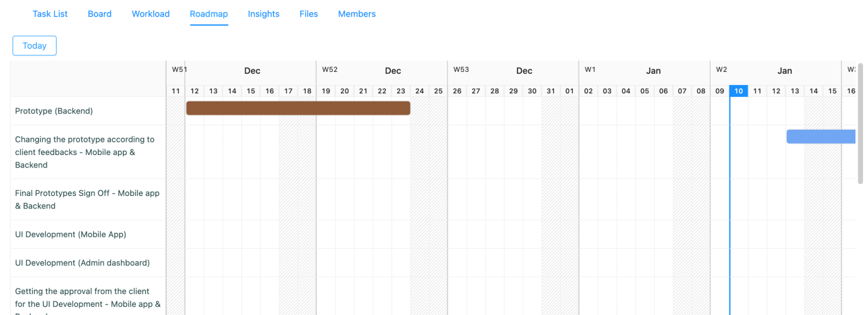Click day 12 in the December header
Screen dimensions: 868x315
pos(195,91)
